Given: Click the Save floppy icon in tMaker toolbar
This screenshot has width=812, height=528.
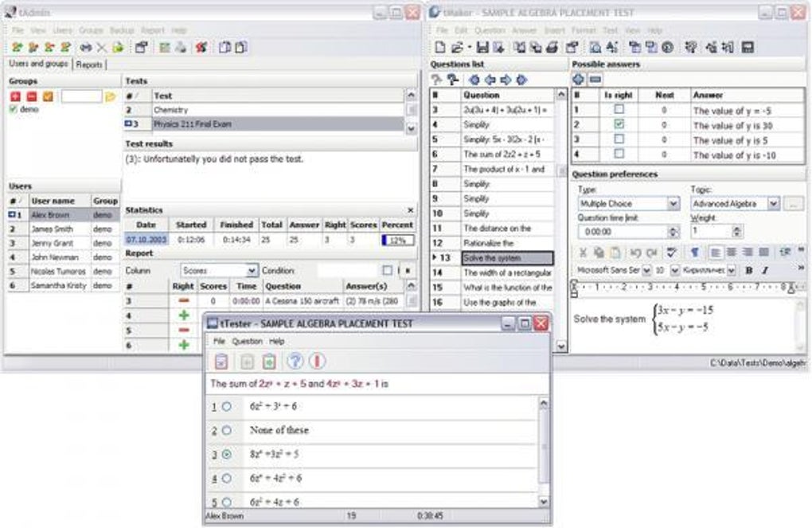Looking at the screenshot, I should tap(482, 48).
